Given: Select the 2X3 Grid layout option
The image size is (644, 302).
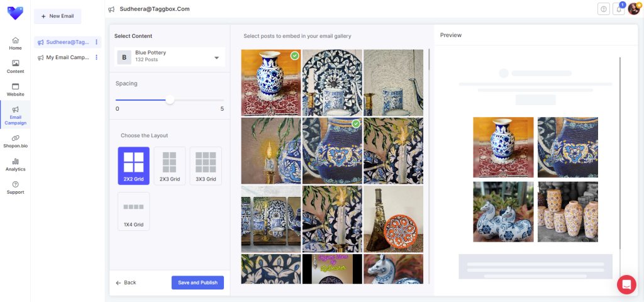Looking at the screenshot, I should (170, 165).
